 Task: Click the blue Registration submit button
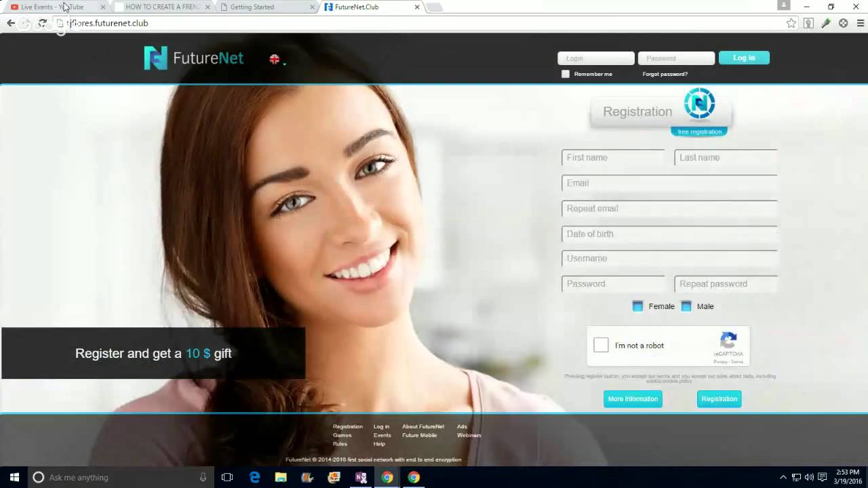click(x=719, y=399)
